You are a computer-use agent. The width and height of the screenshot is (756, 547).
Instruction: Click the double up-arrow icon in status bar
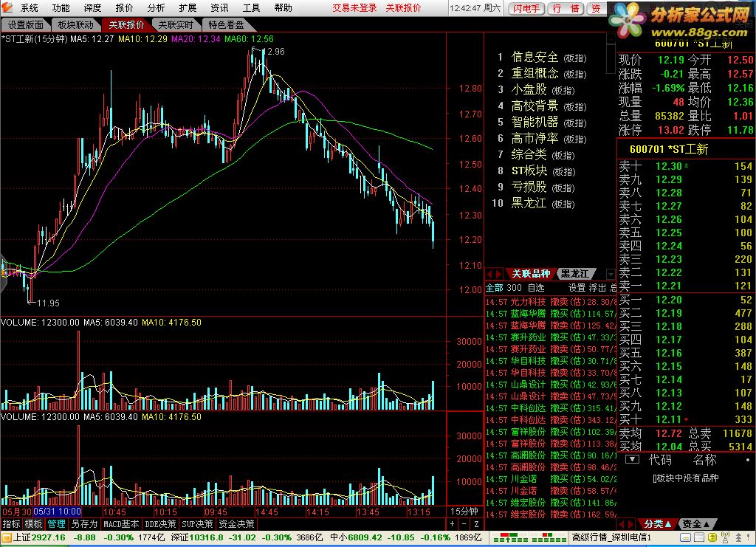pos(738,537)
